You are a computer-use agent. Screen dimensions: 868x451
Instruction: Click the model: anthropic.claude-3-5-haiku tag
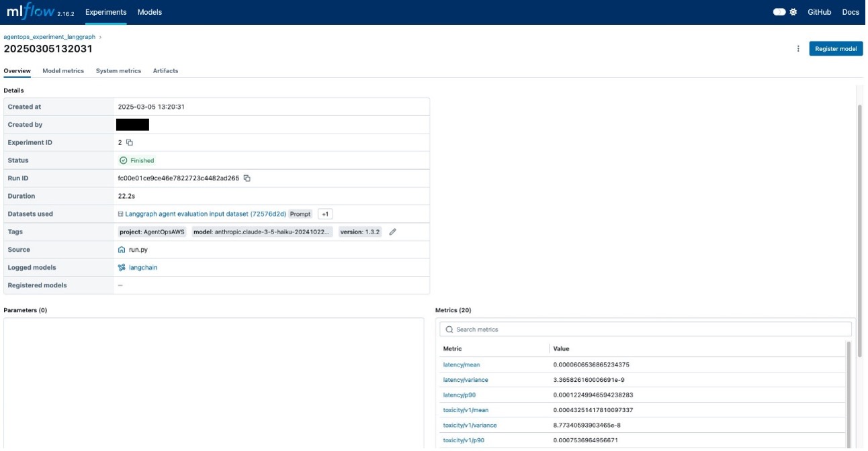coord(263,232)
